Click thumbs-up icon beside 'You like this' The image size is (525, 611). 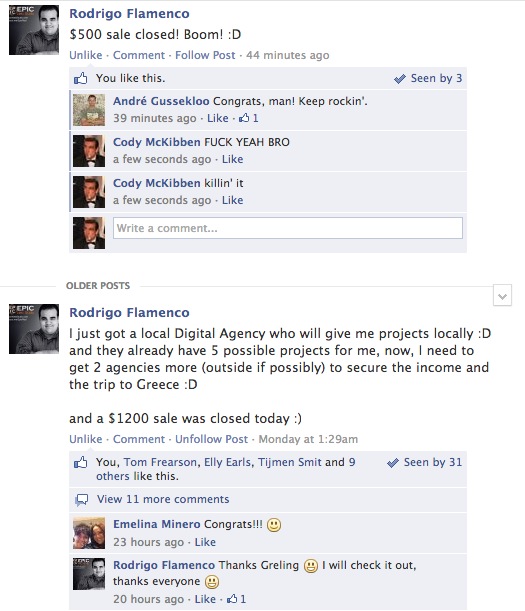point(81,78)
